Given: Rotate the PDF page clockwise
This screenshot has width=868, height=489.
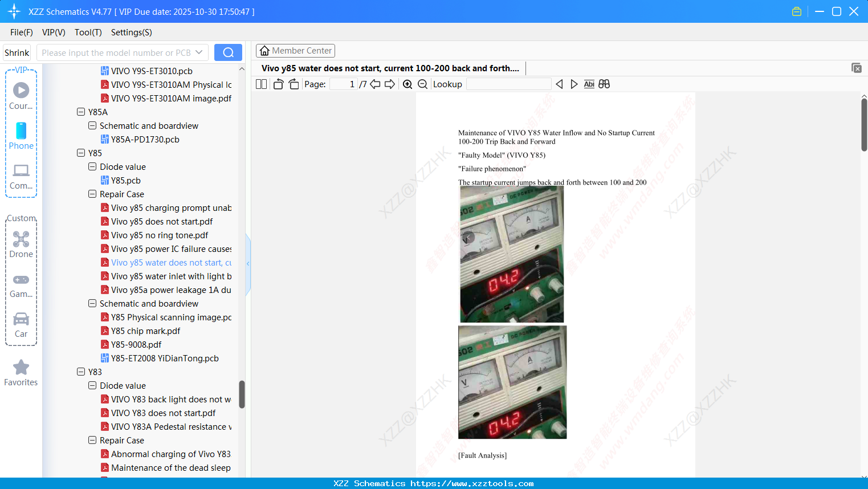Looking at the screenshot, I should pyautogui.click(x=294, y=84).
